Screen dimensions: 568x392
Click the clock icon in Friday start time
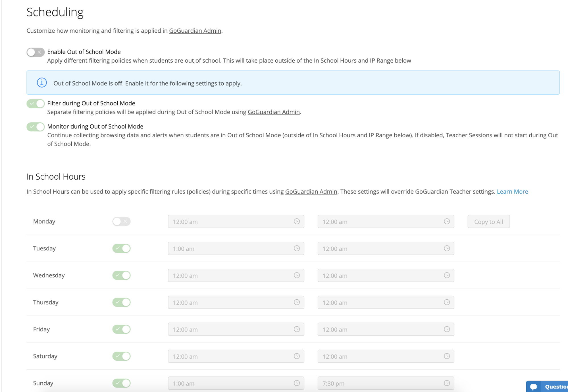tap(297, 329)
